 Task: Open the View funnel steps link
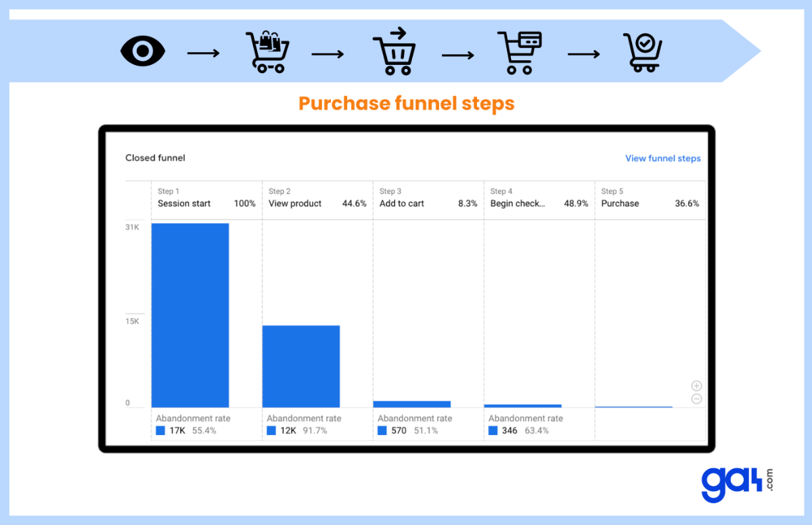[x=662, y=158]
